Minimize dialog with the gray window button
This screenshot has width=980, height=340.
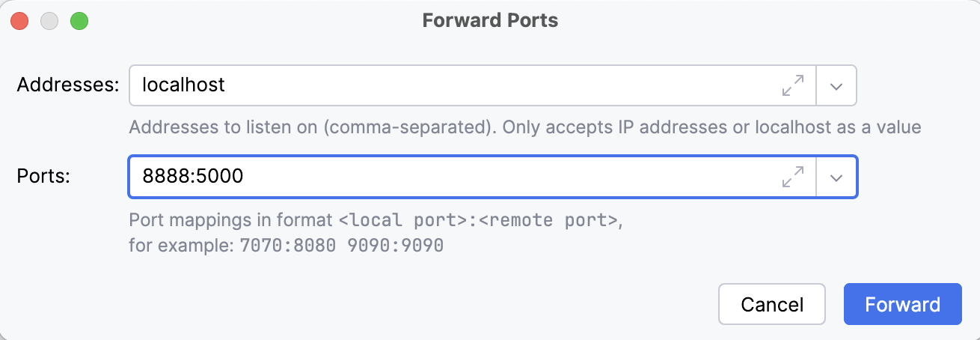(x=49, y=21)
